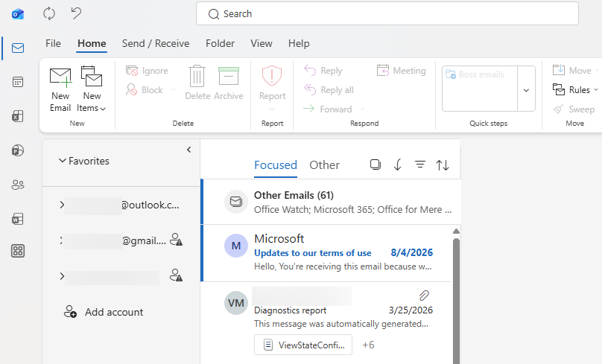602x364 pixels.
Task: Open Microsoft Updates to our terms email
Action: tap(326, 253)
